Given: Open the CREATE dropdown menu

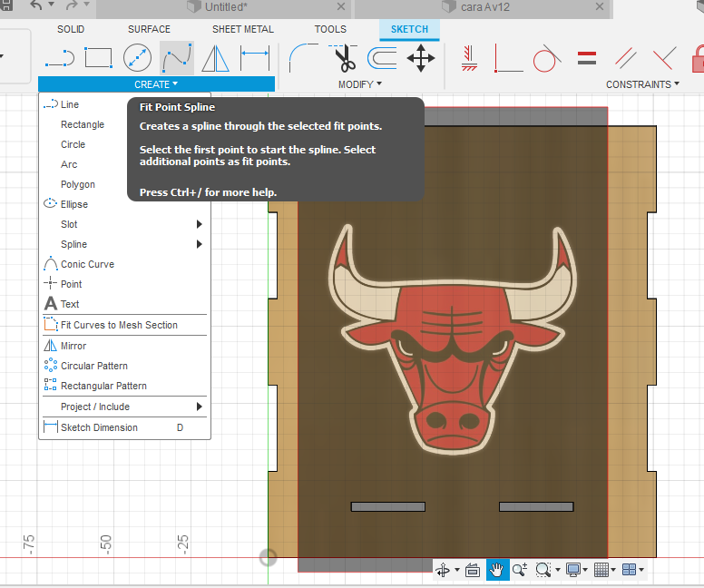Looking at the screenshot, I should [156, 84].
